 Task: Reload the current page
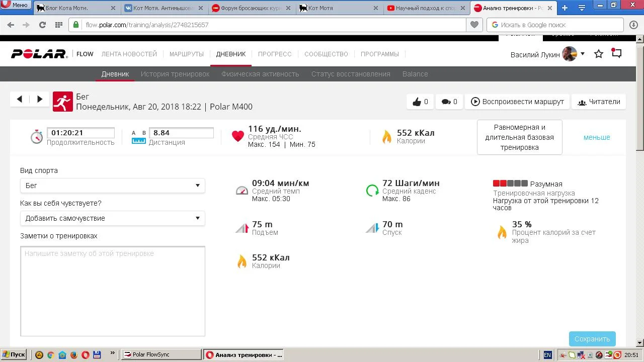click(x=43, y=25)
